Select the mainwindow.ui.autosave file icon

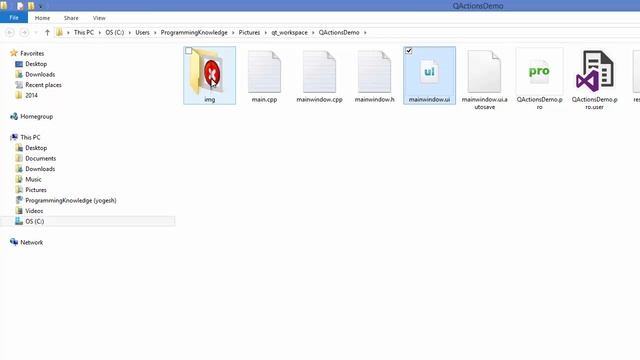pos(484,72)
